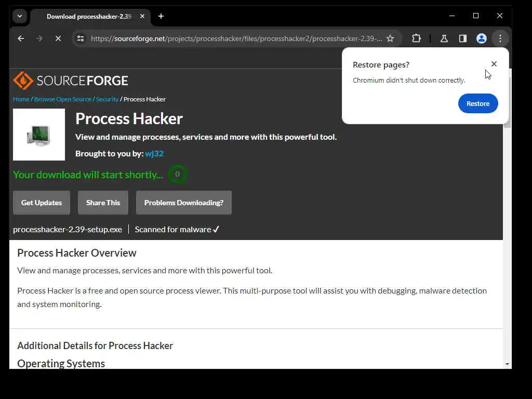Viewport: 532px width, 399px height.
Task: Click the scrollbar down arrow
Action: 507,364
